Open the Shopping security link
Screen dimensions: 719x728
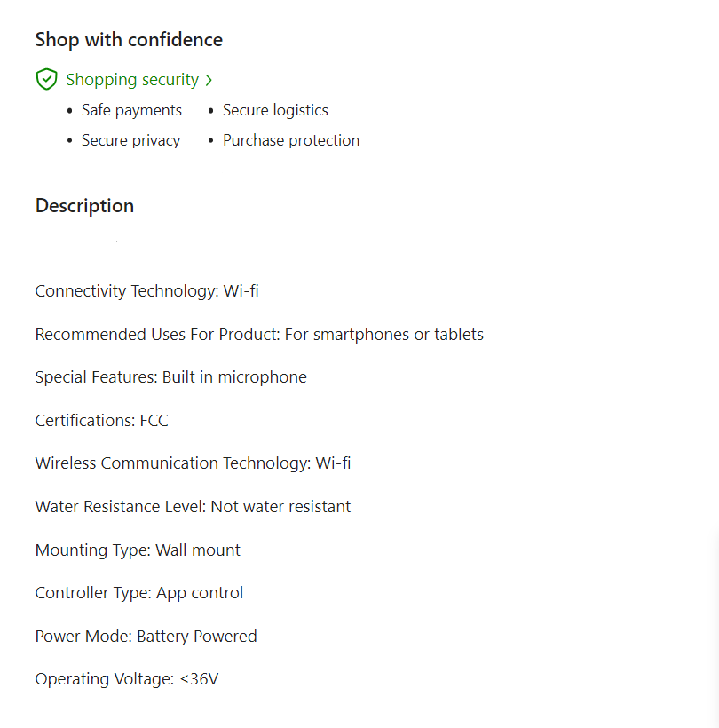click(x=132, y=80)
